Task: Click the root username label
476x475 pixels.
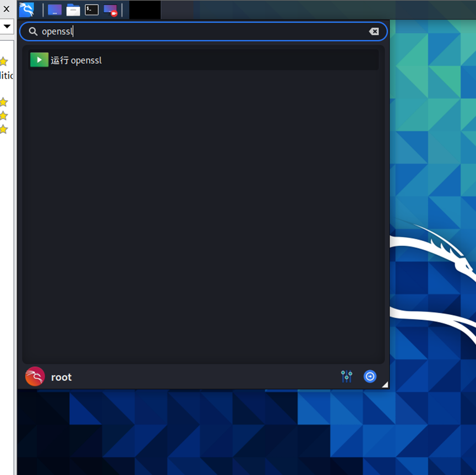Action: [x=61, y=377]
